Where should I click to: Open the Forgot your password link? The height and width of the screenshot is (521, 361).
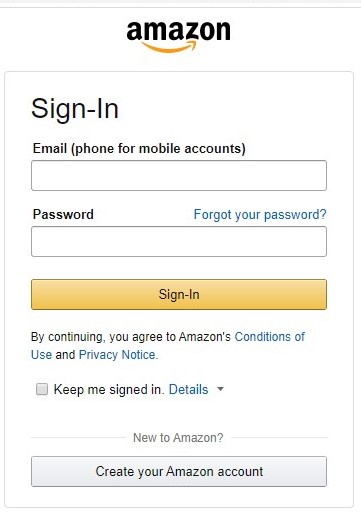click(x=260, y=215)
